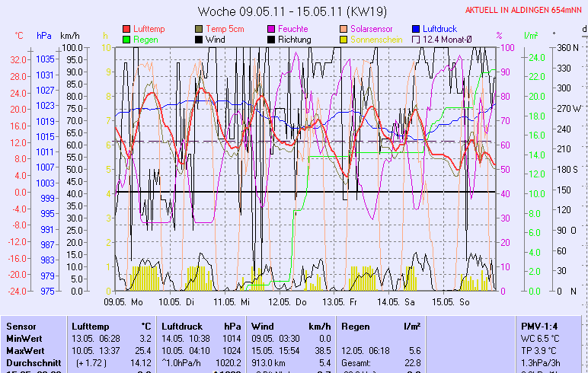The image size is (588, 373).
Task: Select the Luftdruck hPa table header
Action: click(x=201, y=326)
